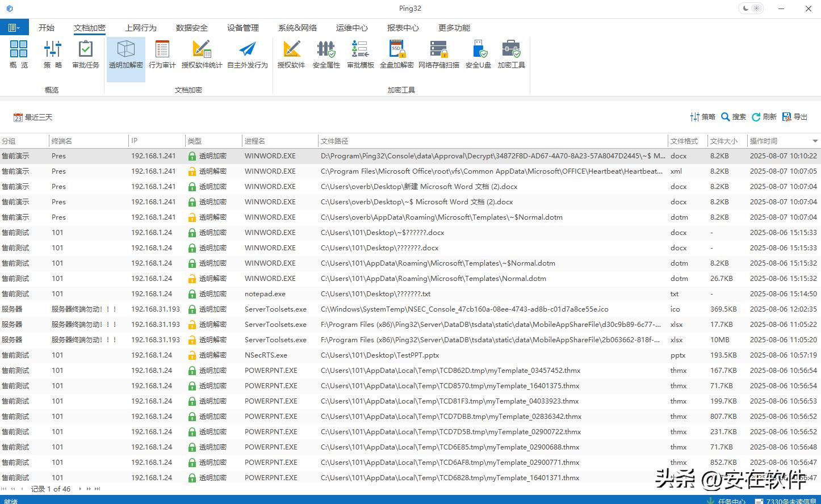Screen dimensions: 821x504
Task: Go to next record in navigator
Action: [x=80, y=489]
